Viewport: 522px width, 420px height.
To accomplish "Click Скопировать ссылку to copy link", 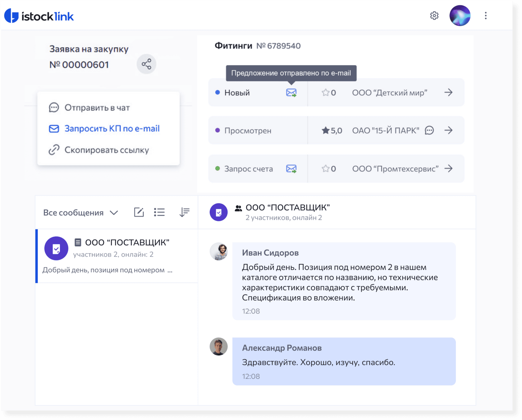I will [x=107, y=150].
